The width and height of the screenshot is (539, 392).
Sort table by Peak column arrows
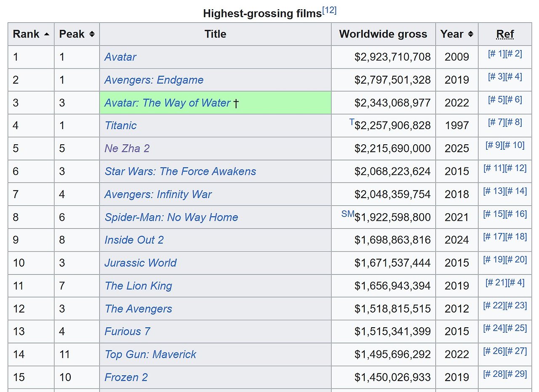coord(92,34)
